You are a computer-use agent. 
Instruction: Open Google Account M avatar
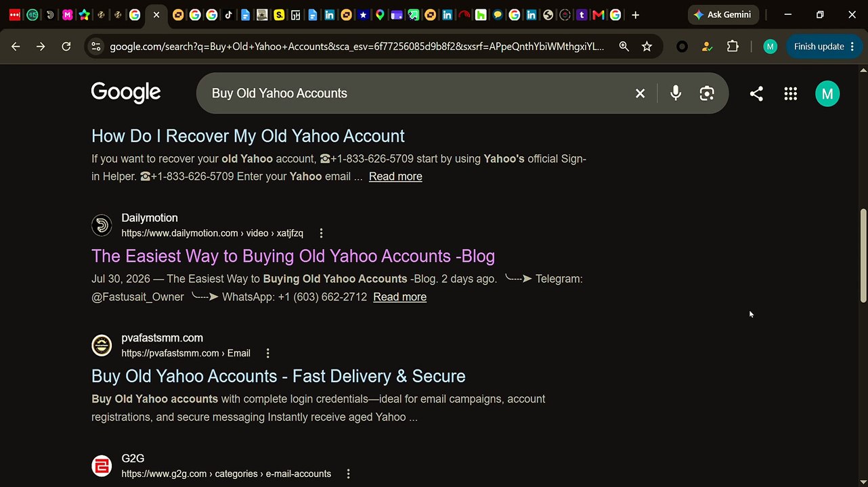[x=827, y=94]
